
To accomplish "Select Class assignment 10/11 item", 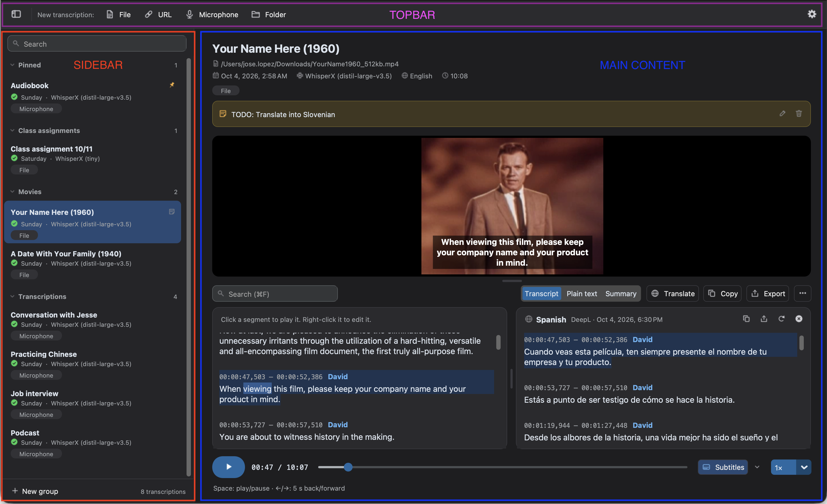I will 93,159.
